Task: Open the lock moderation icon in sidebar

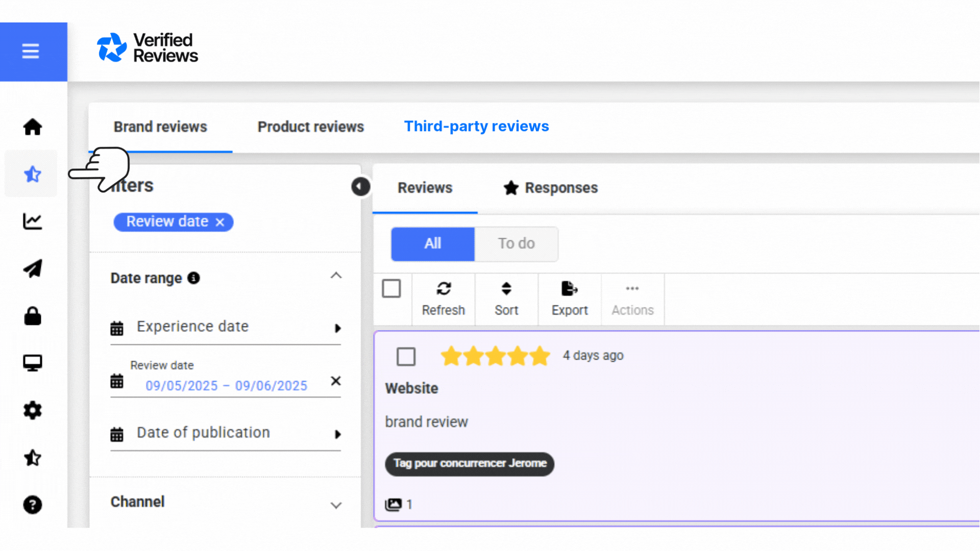Action: coord(33,316)
